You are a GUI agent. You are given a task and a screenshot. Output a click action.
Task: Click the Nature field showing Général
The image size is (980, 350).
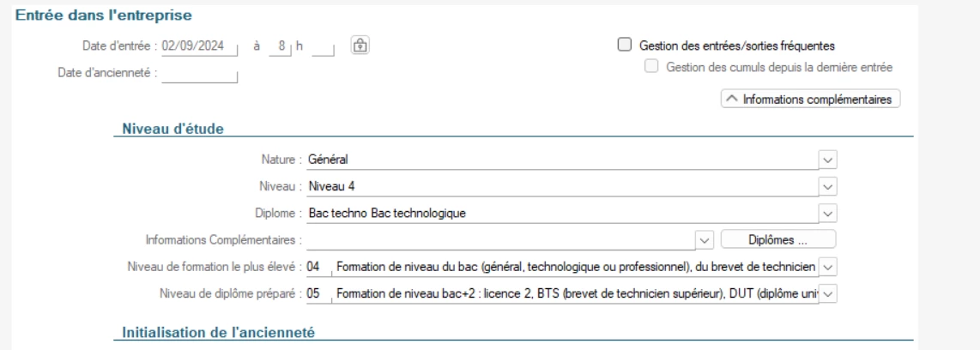point(558,159)
